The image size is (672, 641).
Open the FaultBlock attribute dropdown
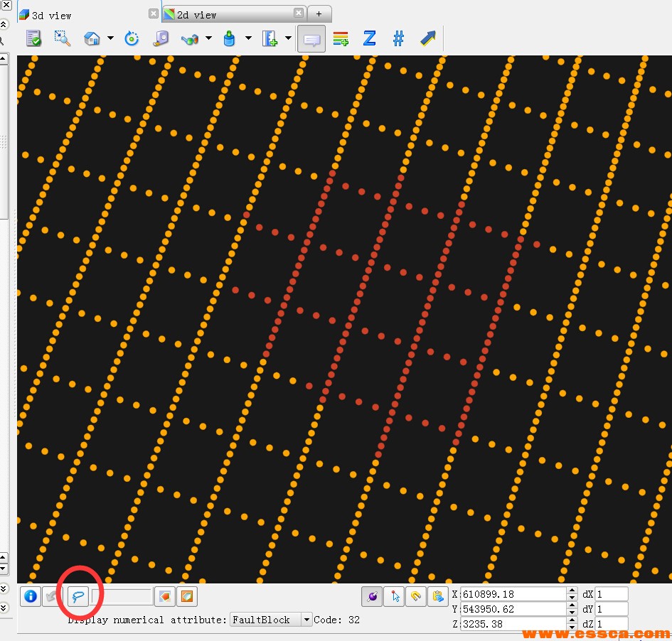[306, 620]
